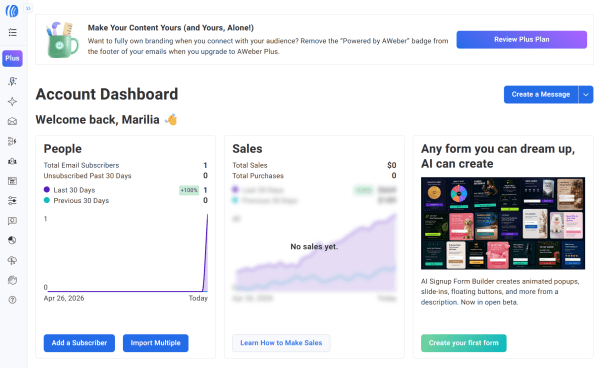Click the Apr 26, 2026 date in People chart
The width and height of the screenshot is (600, 368).
pos(64,298)
